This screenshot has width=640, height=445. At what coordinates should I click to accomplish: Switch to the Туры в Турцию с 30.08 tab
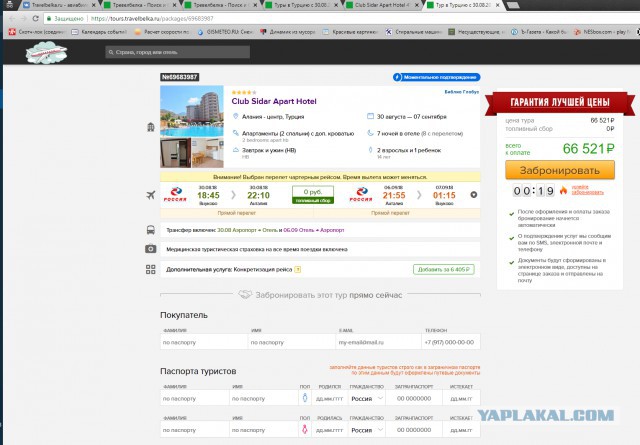[x=301, y=5]
